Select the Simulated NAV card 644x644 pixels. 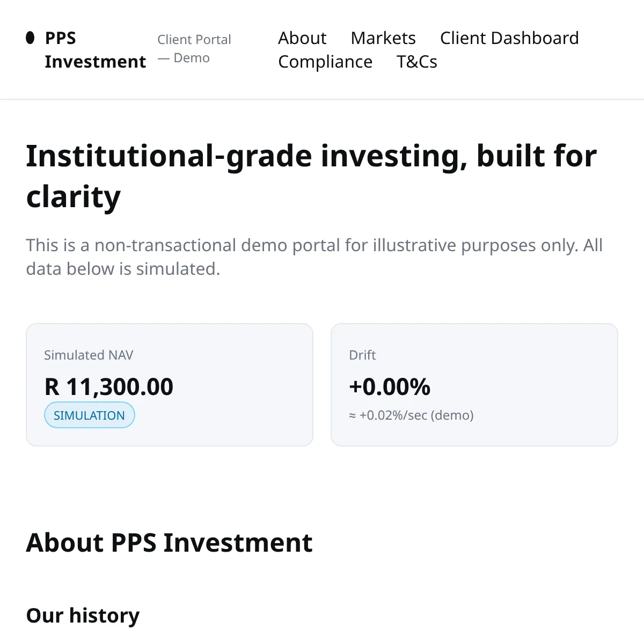pyautogui.click(x=169, y=384)
